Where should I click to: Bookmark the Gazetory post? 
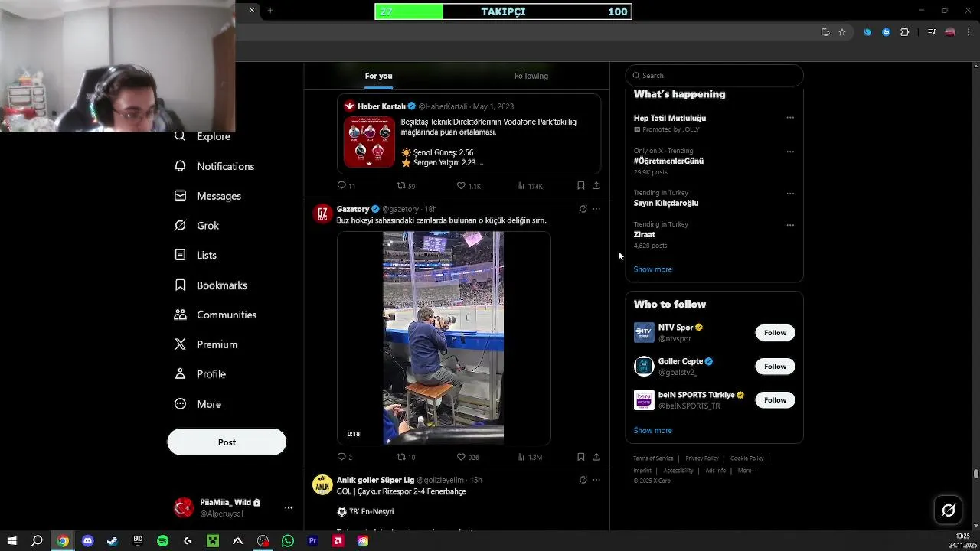580,457
